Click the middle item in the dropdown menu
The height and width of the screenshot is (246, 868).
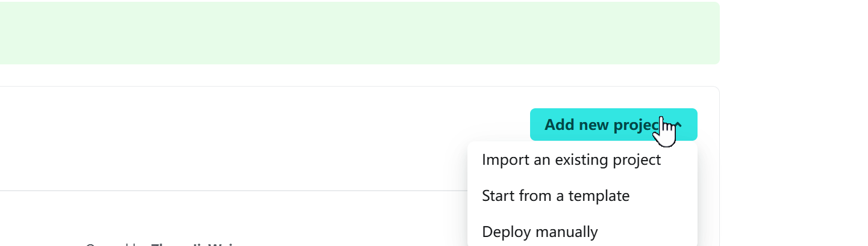click(x=555, y=196)
